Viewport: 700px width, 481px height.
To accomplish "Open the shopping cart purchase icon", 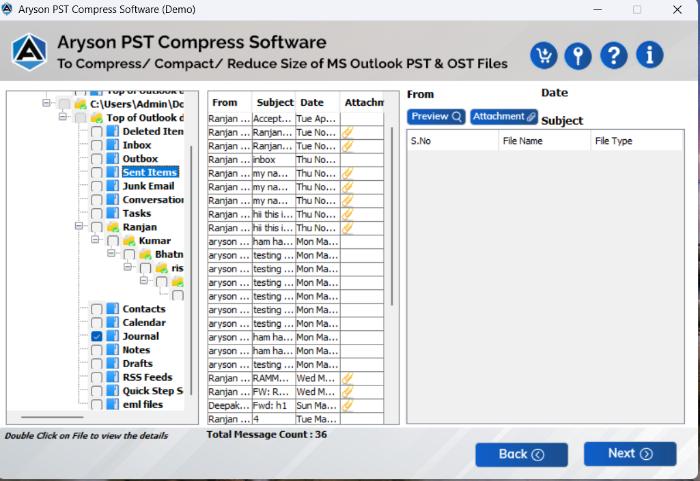I will pyautogui.click(x=543, y=56).
